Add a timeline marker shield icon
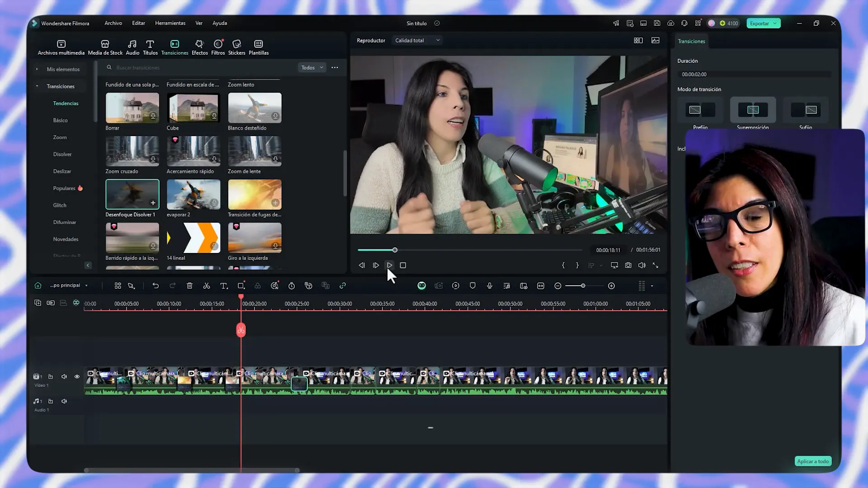868x488 pixels. tap(472, 286)
